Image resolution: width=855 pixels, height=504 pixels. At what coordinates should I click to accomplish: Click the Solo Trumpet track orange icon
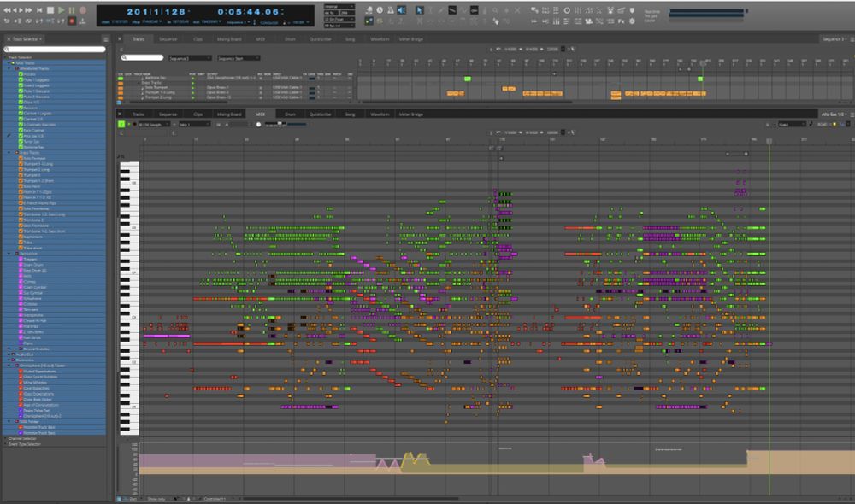[21, 159]
